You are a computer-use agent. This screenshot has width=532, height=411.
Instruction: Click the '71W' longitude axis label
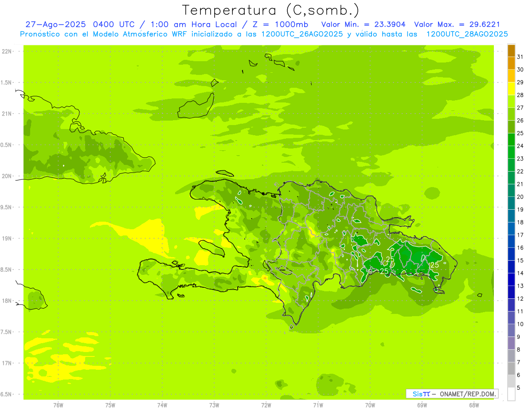coord(318,405)
